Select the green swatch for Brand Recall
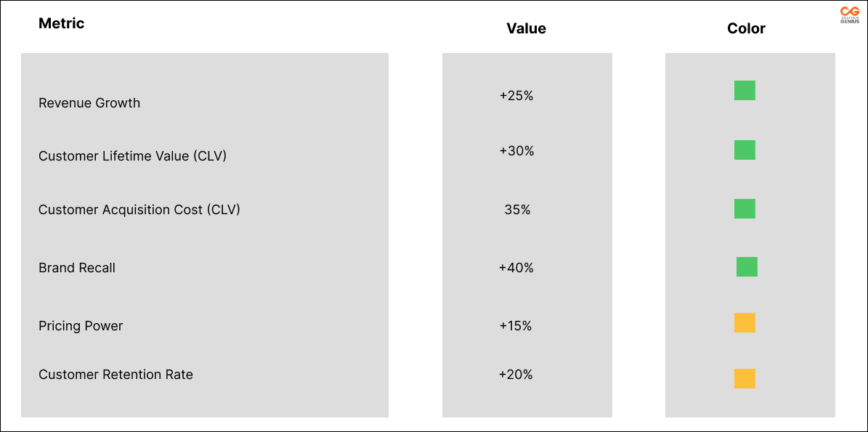The image size is (868, 432). pyautogui.click(x=747, y=267)
